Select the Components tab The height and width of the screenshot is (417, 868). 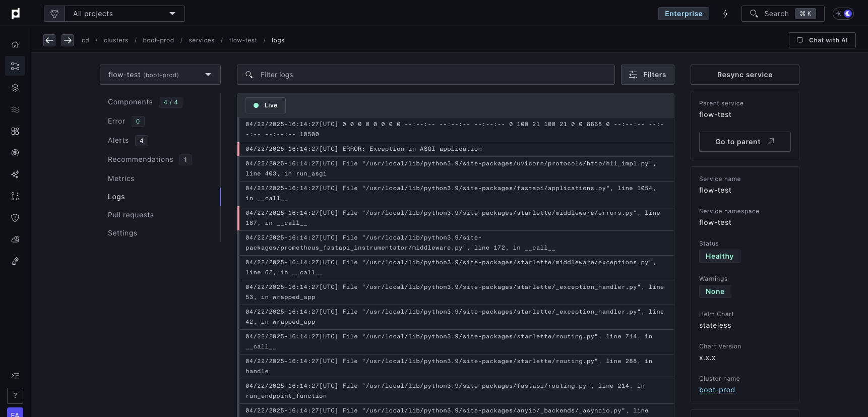coord(130,102)
